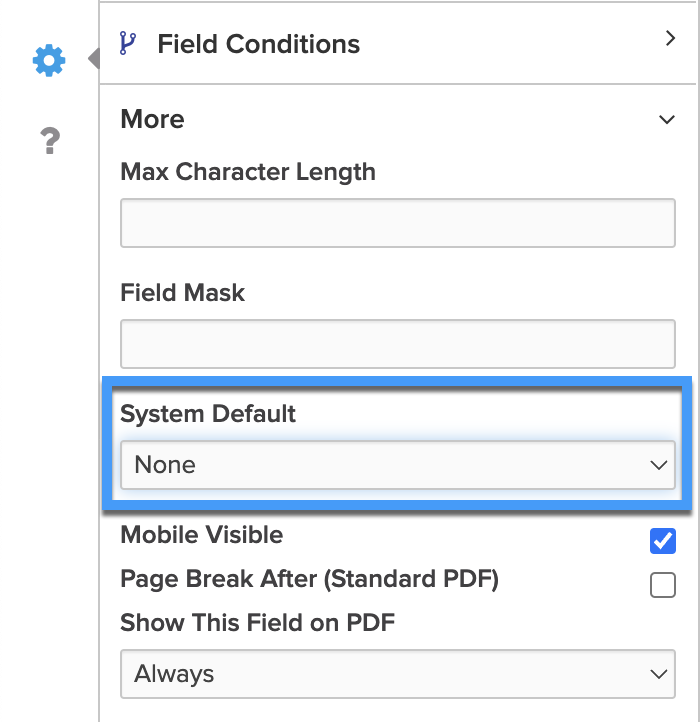Open the System Default dropdown showing None
Image resolution: width=700 pixels, height=722 pixels.
coord(398,465)
